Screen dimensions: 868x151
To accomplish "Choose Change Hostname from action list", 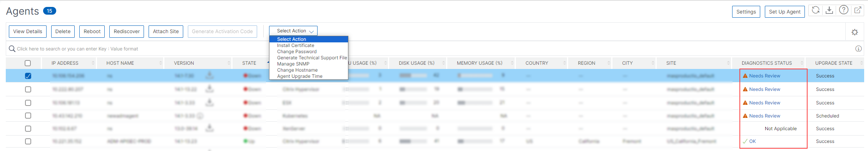I will point(309,70).
